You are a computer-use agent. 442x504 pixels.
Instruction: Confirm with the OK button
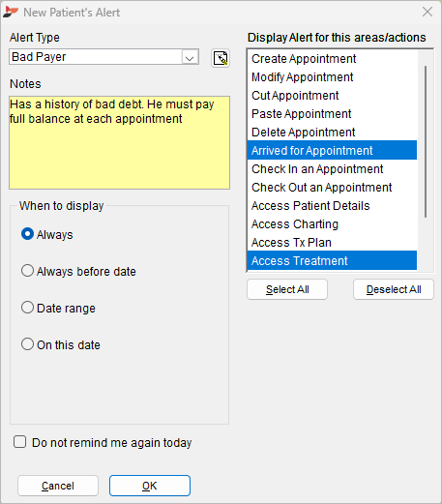150,486
